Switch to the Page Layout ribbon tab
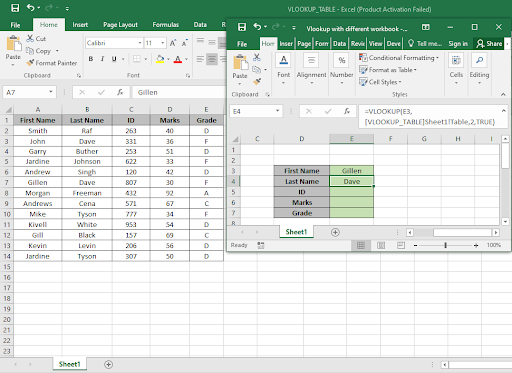The width and height of the screenshot is (512, 373). point(120,25)
